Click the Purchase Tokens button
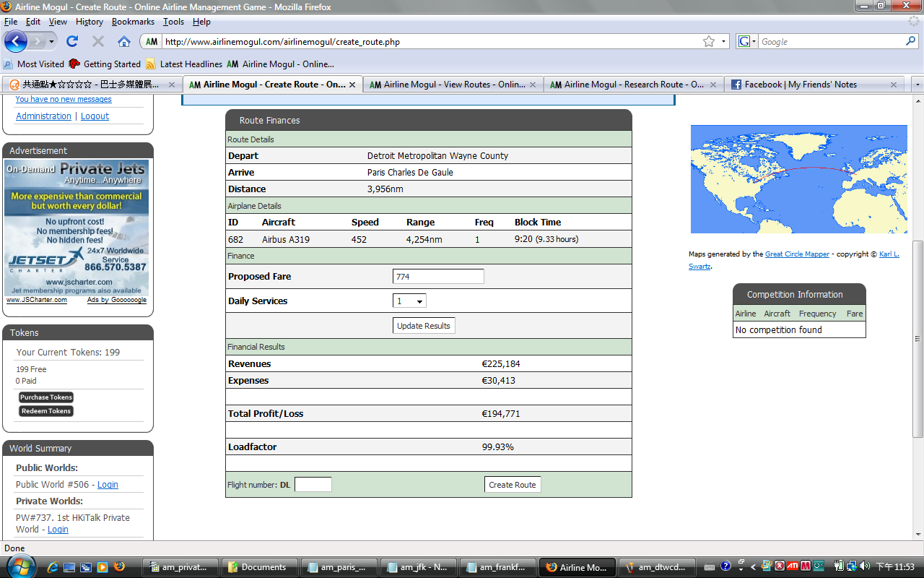 coord(46,397)
